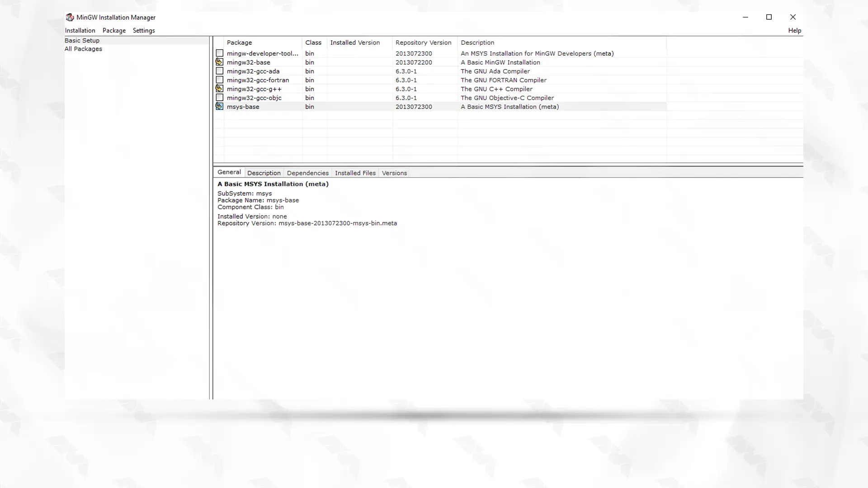The image size is (868, 488).
Task: Select the msys-base package name
Action: [243, 107]
